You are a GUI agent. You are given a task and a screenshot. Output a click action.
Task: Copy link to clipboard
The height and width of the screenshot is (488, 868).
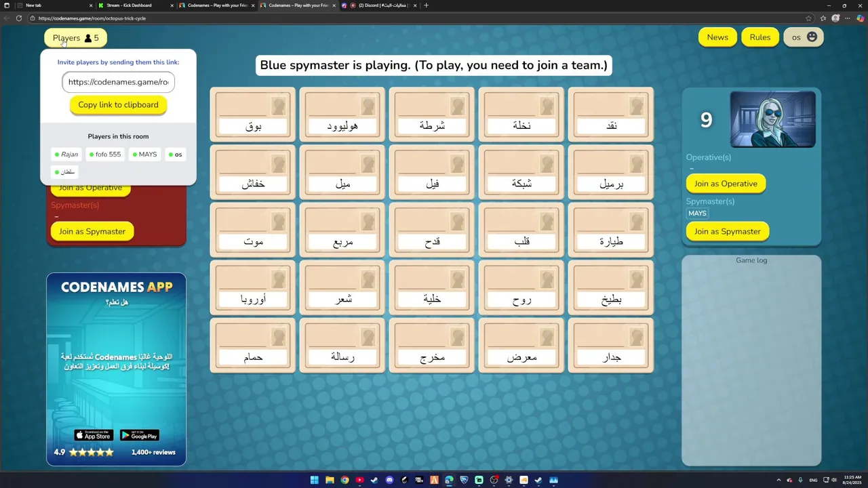coord(118,105)
